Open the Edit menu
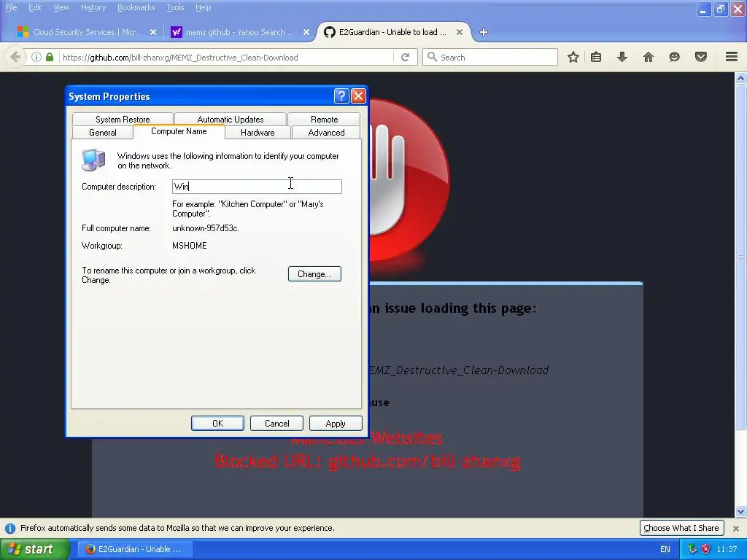 pyautogui.click(x=35, y=7)
